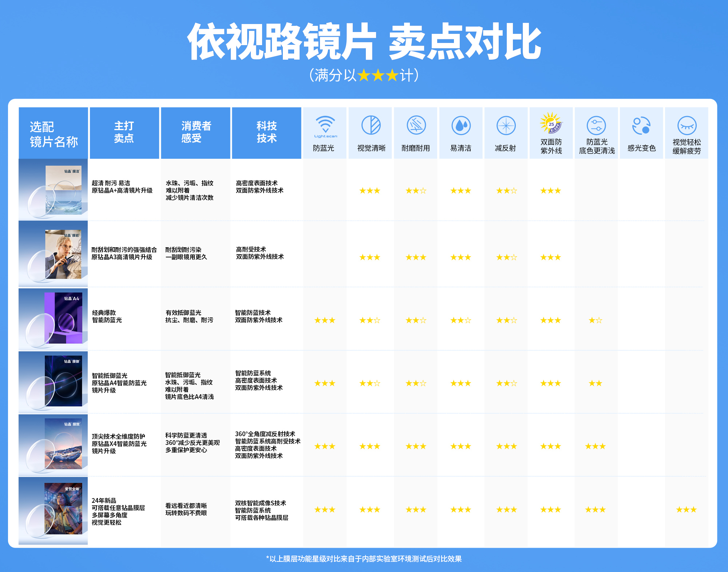Viewport: 728px width, 572px height.
Task: Select text 24年新品
Action: tap(104, 501)
